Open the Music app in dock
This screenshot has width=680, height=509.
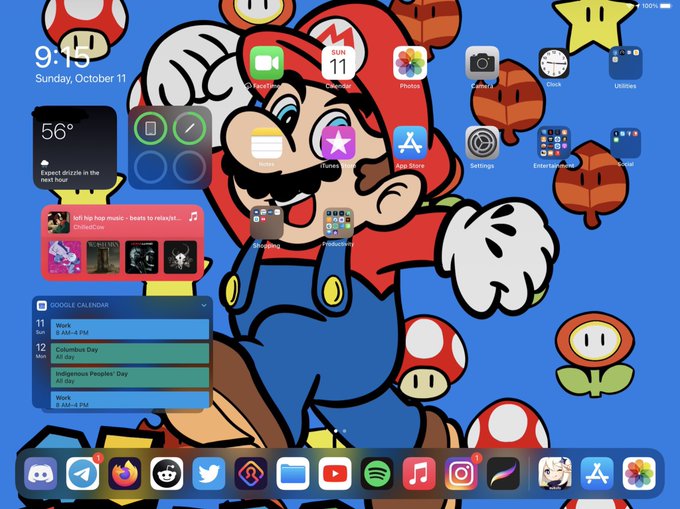419,473
